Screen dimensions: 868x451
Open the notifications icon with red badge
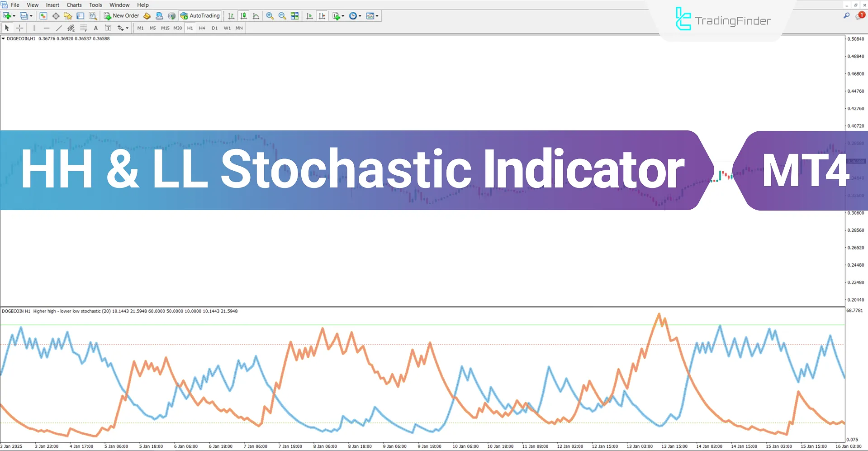coord(860,16)
